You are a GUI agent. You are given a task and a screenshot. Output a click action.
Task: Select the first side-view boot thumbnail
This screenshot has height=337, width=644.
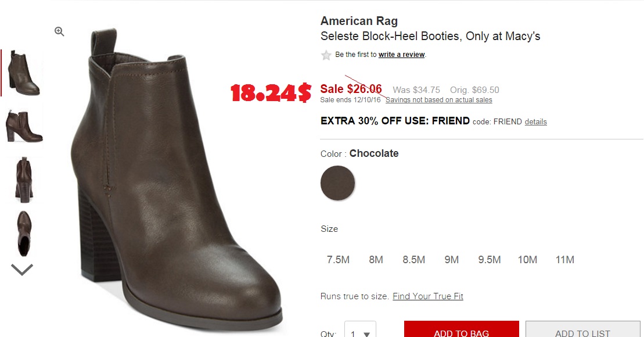23,73
